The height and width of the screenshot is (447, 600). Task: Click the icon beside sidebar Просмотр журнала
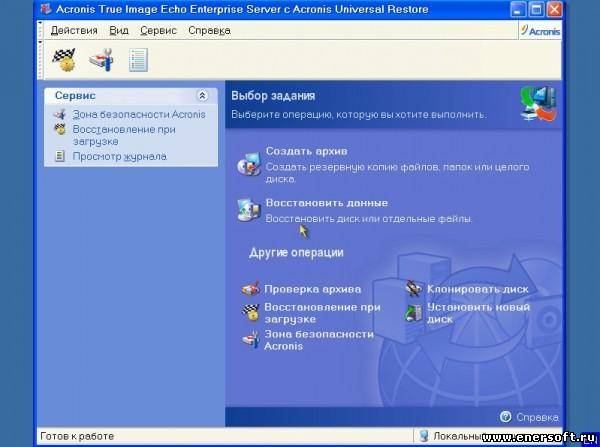coord(60,156)
